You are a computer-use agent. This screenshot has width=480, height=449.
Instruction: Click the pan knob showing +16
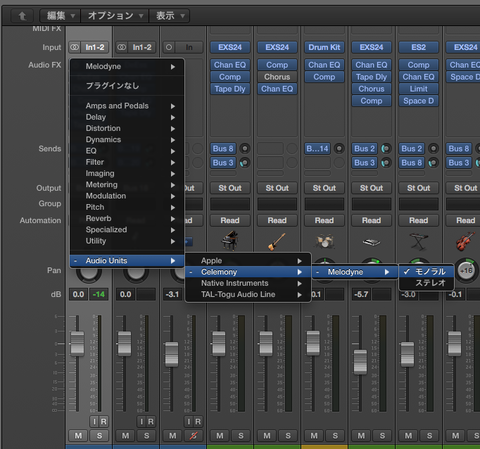[x=466, y=270]
